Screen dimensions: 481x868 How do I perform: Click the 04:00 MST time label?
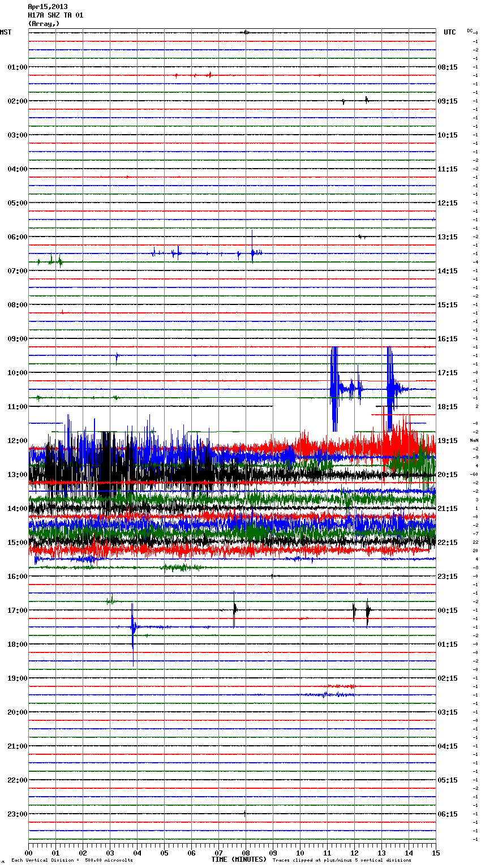18,169
